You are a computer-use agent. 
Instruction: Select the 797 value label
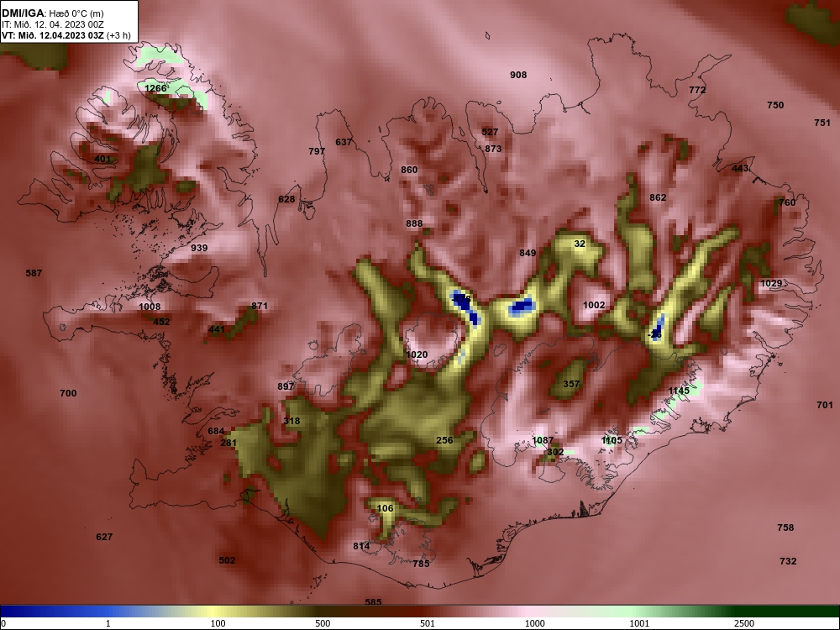317,151
